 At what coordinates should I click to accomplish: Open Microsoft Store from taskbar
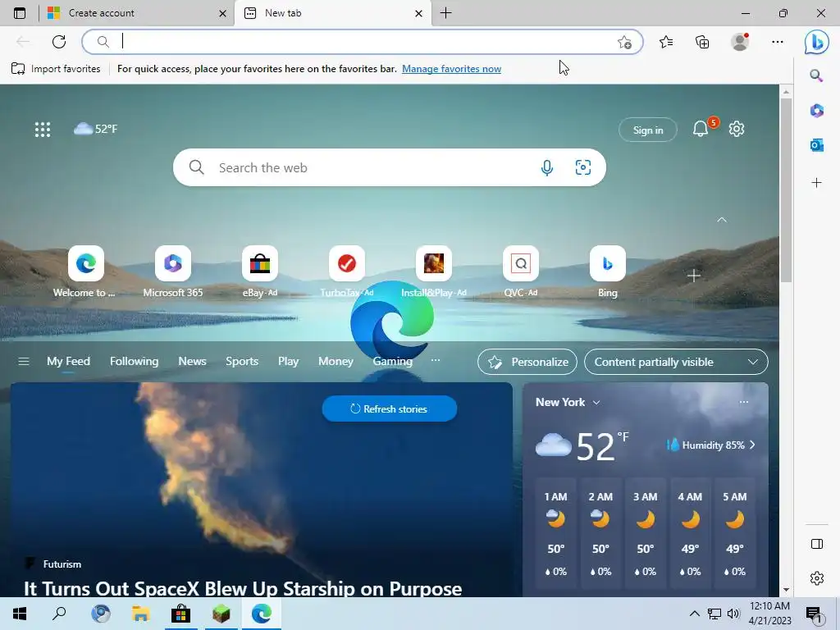tap(181, 614)
